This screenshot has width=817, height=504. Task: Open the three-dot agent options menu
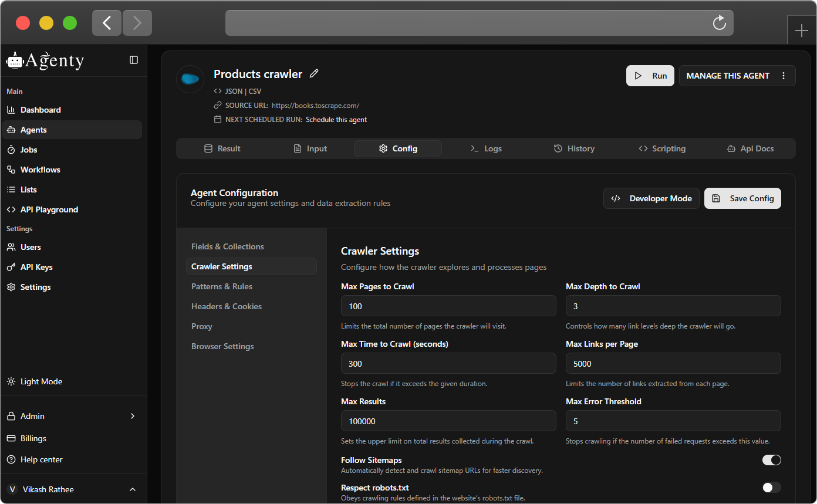[784, 76]
